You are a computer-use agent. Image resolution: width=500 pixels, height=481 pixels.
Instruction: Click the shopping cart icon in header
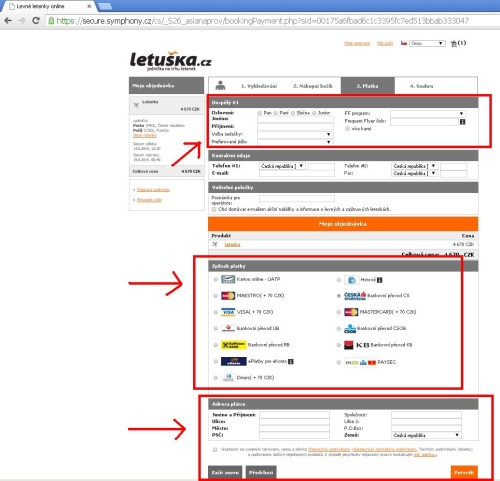453,43
